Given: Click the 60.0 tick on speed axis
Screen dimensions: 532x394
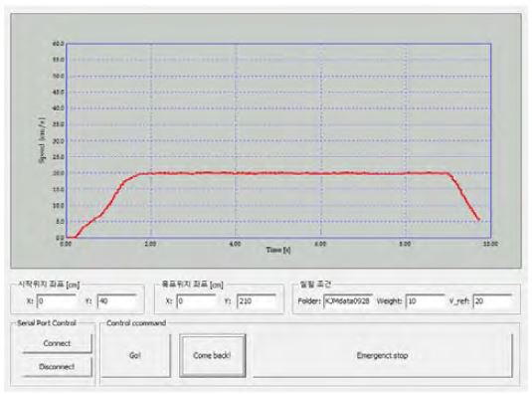Looking at the screenshot, I should (x=59, y=44).
